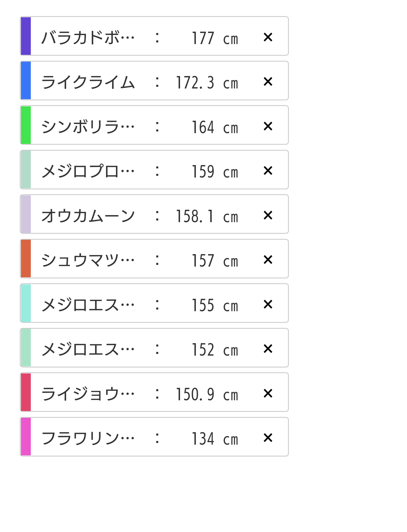Delete the ライクライム entry with X
This screenshot has width=407, height=532.
(268, 81)
